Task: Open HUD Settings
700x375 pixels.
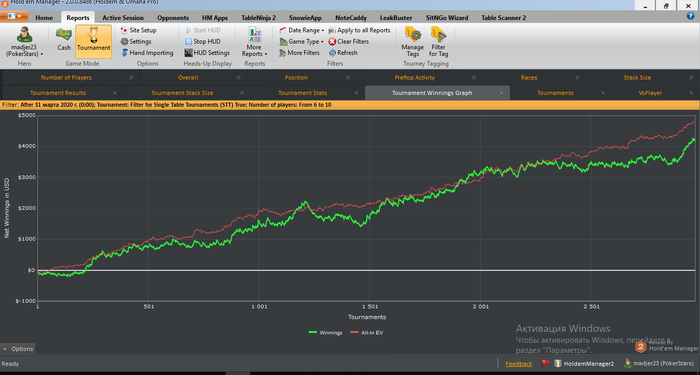Action: point(207,53)
